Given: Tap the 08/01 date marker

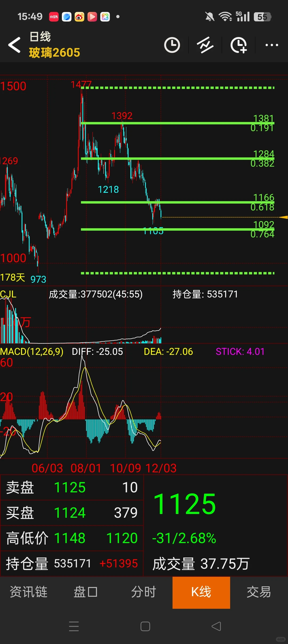Looking at the screenshot, I should (x=86, y=468).
